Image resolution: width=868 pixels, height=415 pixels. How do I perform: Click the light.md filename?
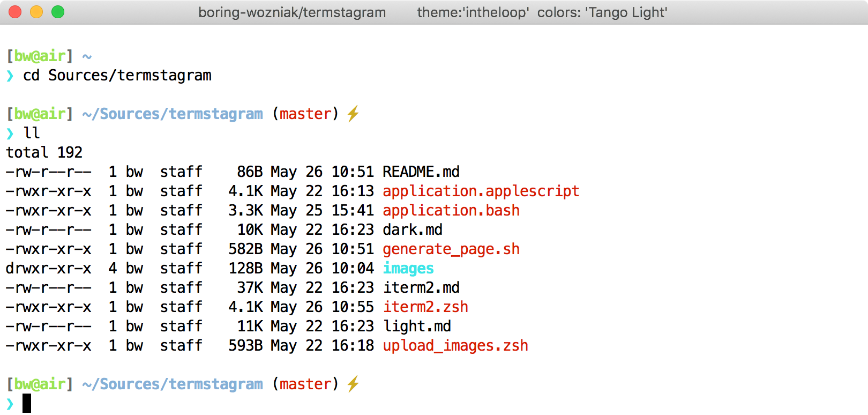tap(417, 326)
